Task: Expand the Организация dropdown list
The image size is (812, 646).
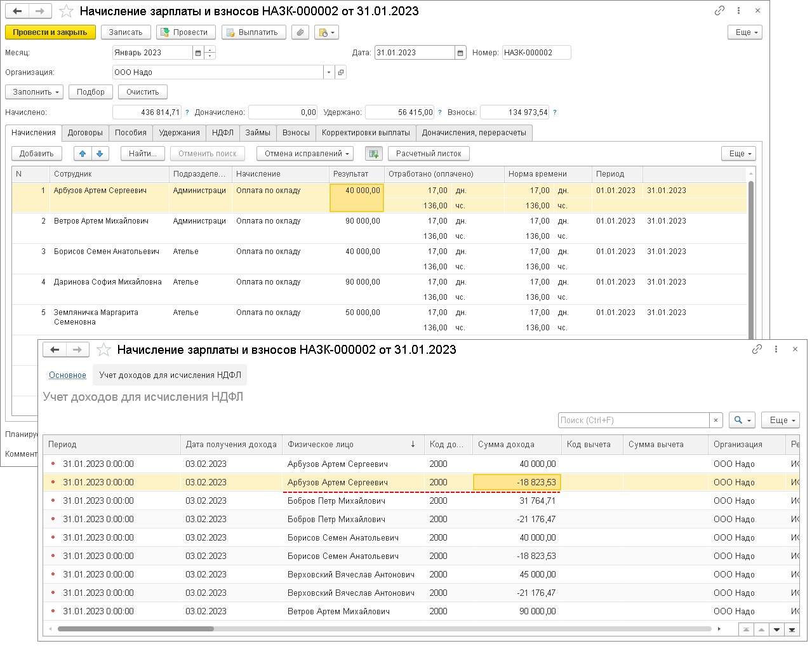Action: (x=329, y=72)
